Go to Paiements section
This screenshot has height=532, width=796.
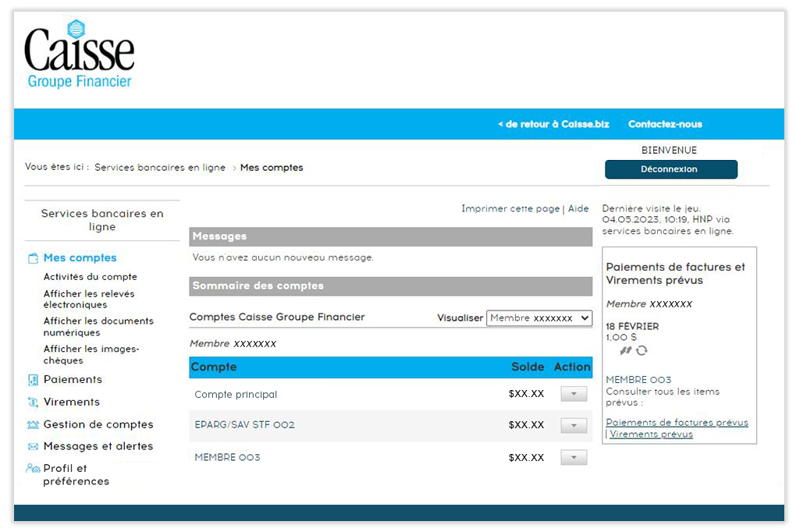pos(73,380)
